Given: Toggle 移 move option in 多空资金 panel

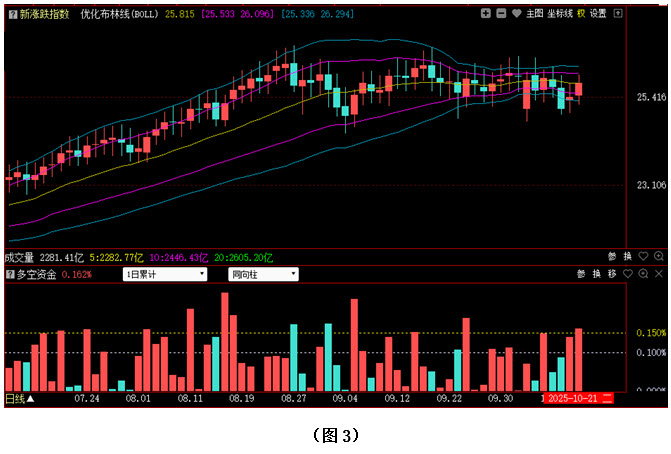Looking at the screenshot, I should coord(612,274).
